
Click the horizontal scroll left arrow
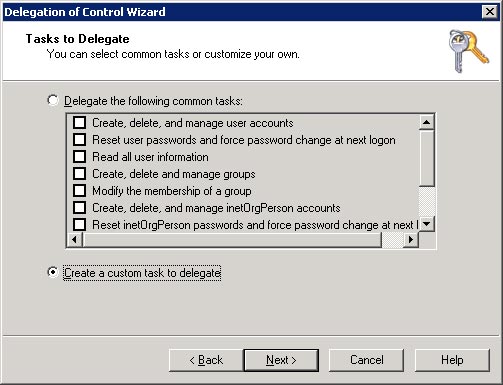pyautogui.click(x=75, y=239)
